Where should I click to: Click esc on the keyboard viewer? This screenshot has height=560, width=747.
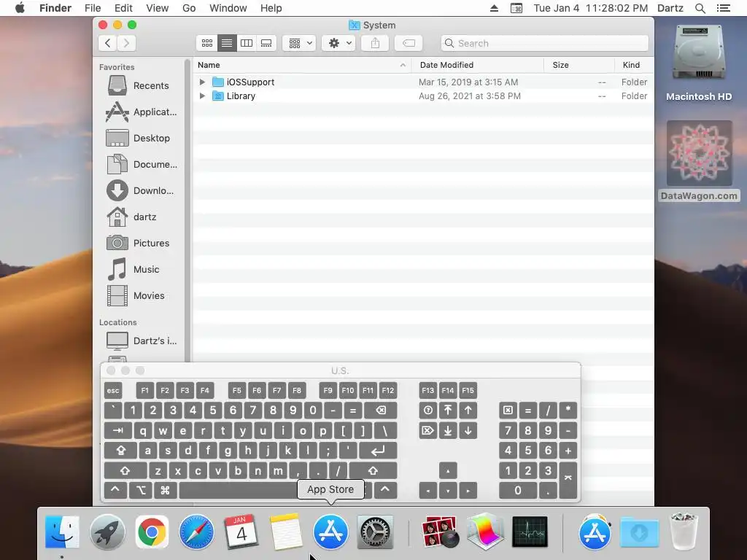113,391
